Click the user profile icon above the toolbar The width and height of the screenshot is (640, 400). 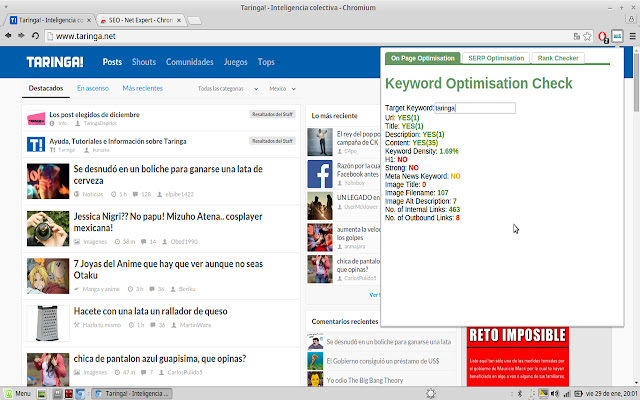coord(632,19)
